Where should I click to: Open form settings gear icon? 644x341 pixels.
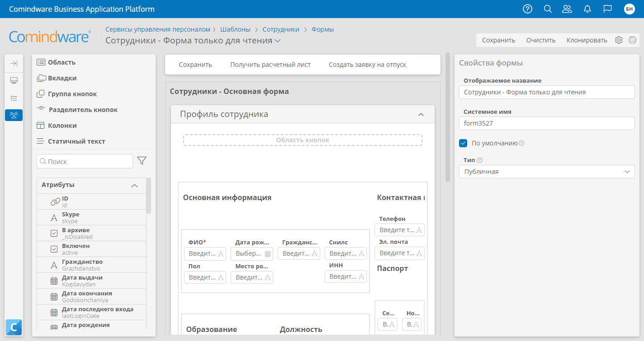619,40
